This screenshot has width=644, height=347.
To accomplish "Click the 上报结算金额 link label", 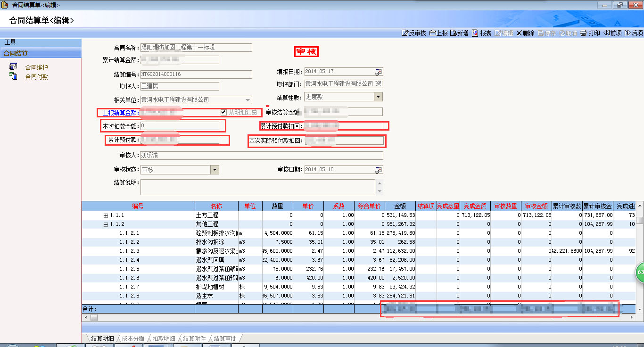I will click(119, 113).
